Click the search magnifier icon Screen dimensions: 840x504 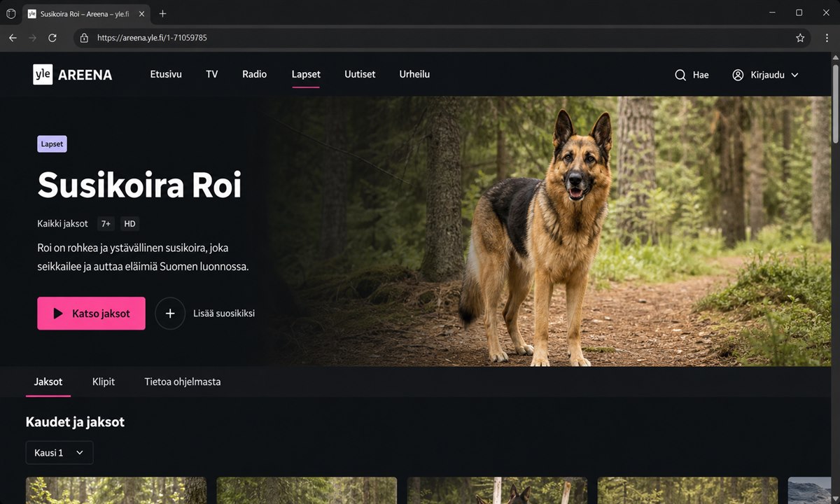(680, 75)
